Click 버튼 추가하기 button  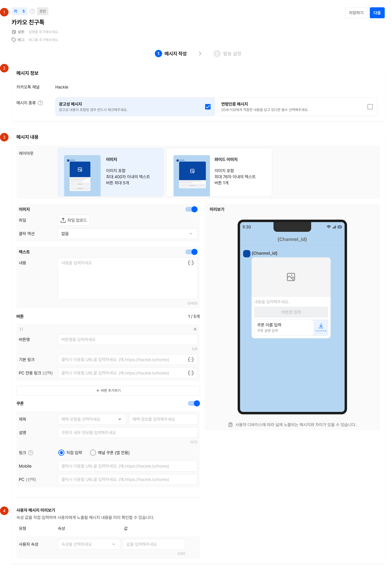click(x=108, y=390)
